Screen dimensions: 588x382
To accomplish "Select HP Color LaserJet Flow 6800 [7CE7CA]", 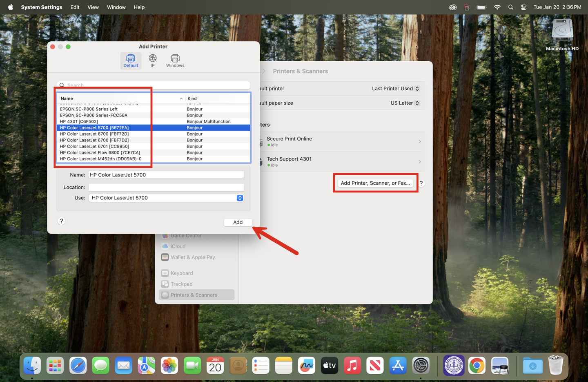I will (x=154, y=152).
